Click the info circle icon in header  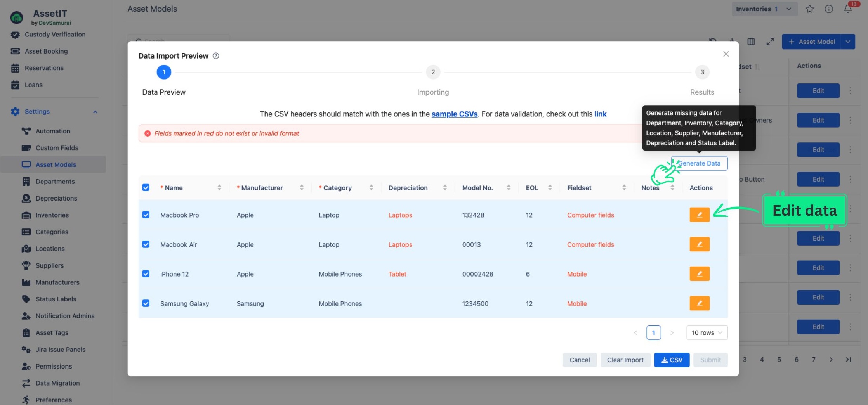pos(829,9)
